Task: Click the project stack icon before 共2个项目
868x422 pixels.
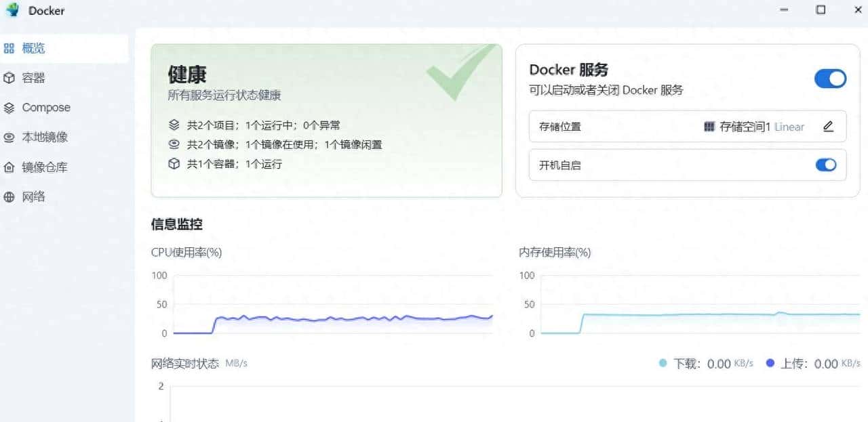Action: coord(174,125)
